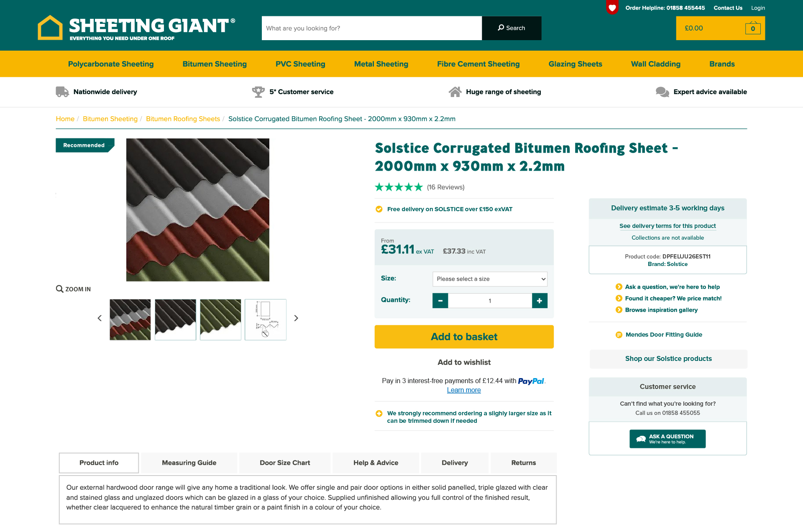Click the Zoom In magnifier icon

tap(60, 289)
